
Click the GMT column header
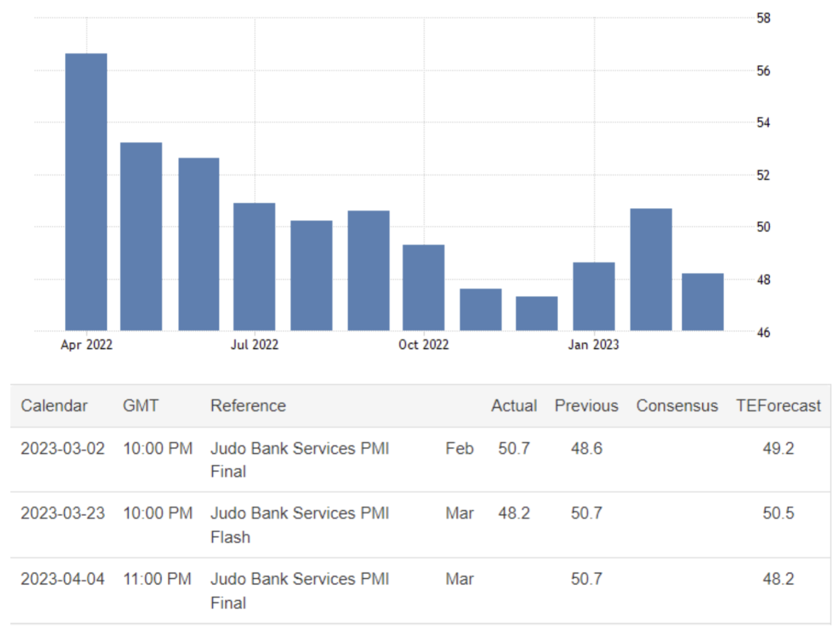(141, 406)
